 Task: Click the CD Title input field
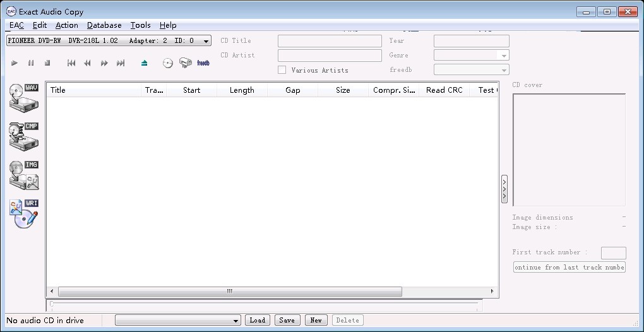330,41
